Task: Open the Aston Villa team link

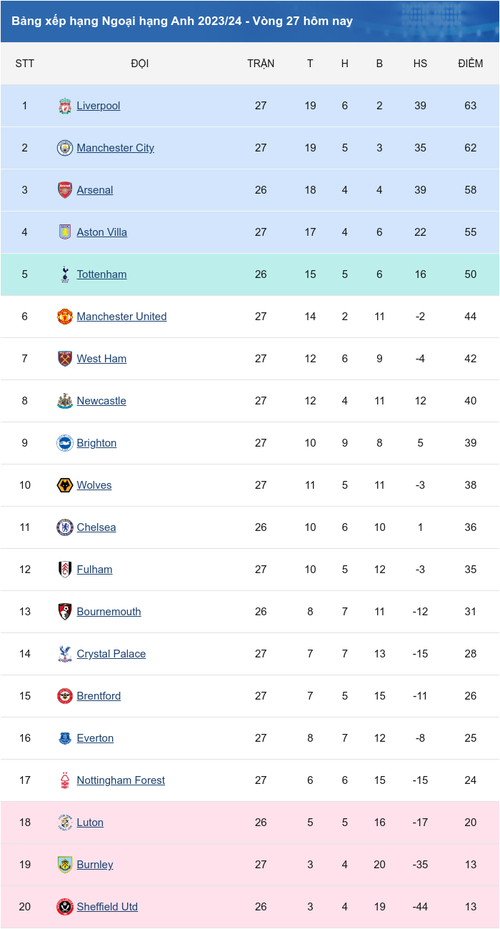Action: tap(102, 232)
